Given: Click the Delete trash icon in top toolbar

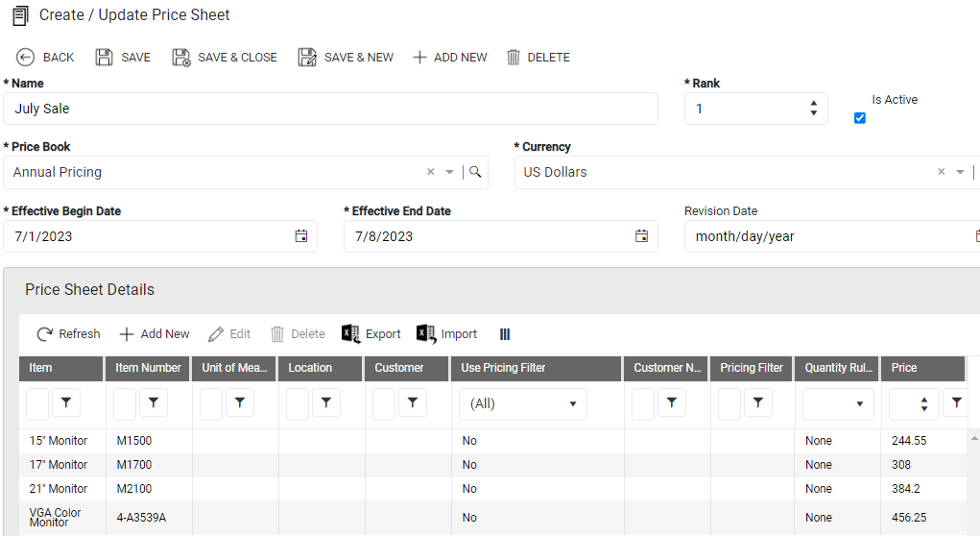Looking at the screenshot, I should pos(514,58).
